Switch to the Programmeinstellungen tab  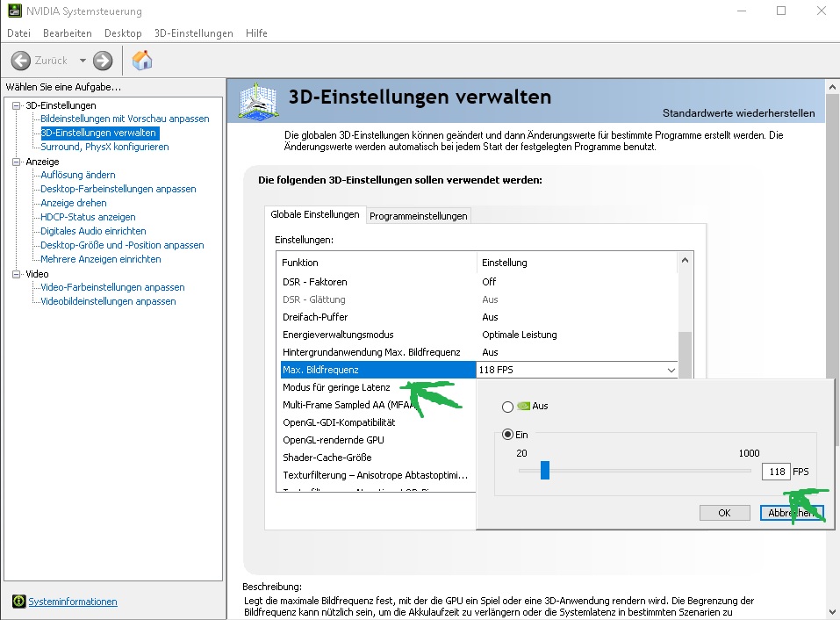[x=419, y=216]
